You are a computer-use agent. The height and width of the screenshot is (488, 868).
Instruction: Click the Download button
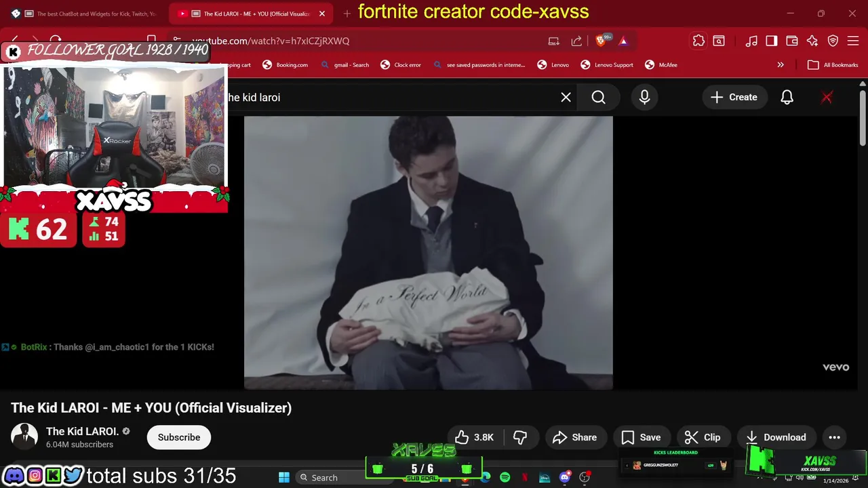[x=776, y=437]
